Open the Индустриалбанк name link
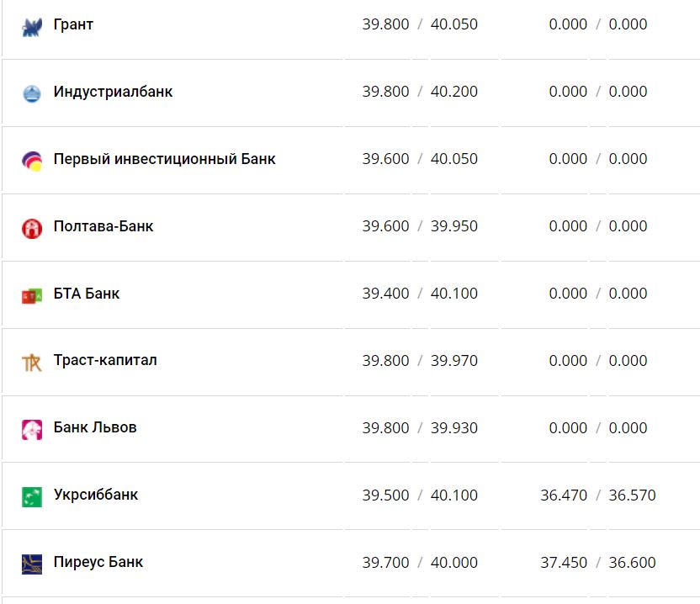Screen dimensions: 700x604 coord(113,92)
